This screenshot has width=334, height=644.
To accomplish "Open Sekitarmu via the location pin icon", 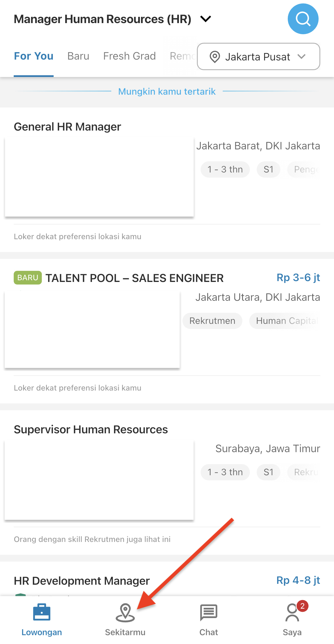I will (125, 612).
